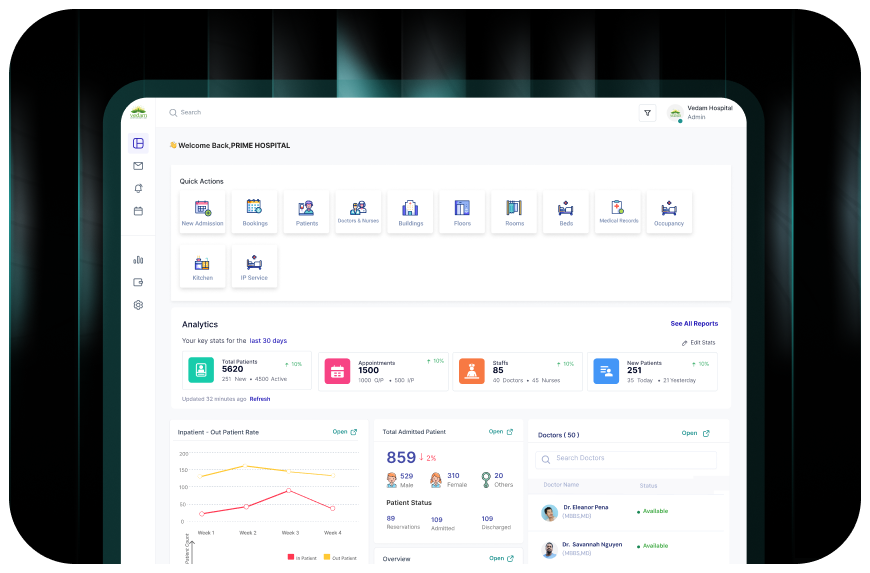Image resolution: width=870 pixels, height=573 pixels.
Task: Open the IP Service quick action
Action: pyautogui.click(x=254, y=266)
